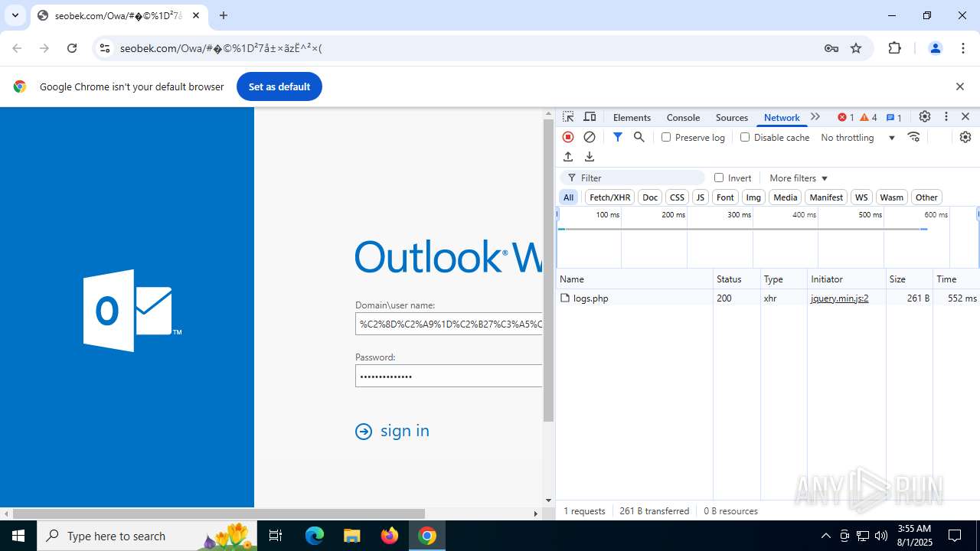This screenshot has width=980, height=551.
Task: Select the logs.php request row
Action: coord(769,298)
